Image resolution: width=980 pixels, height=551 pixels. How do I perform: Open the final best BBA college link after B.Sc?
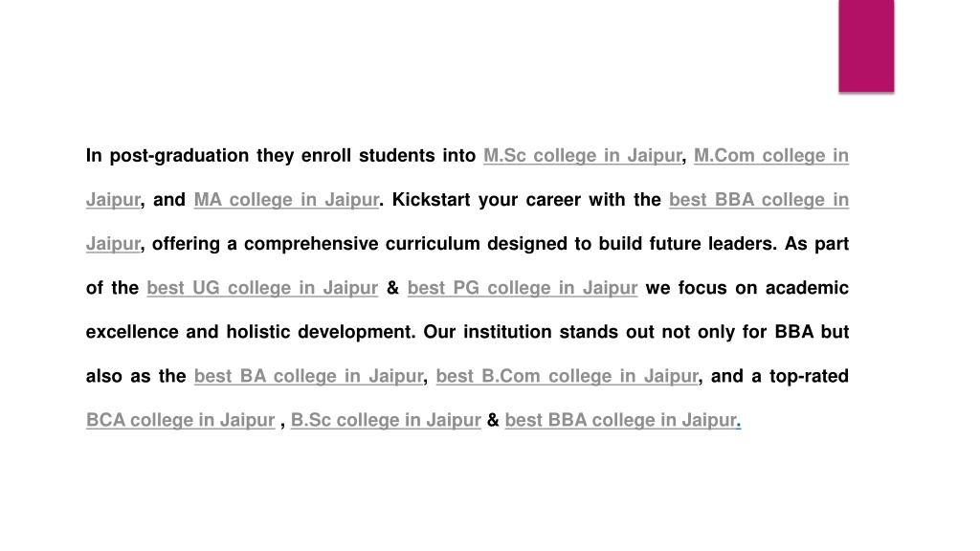pyautogui.click(x=620, y=421)
